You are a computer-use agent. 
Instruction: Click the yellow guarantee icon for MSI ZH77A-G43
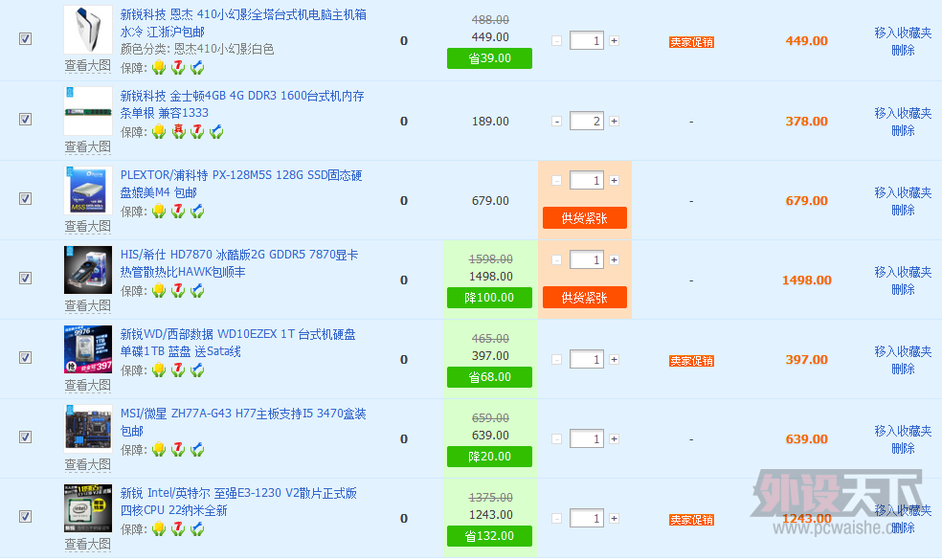tap(159, 449)
